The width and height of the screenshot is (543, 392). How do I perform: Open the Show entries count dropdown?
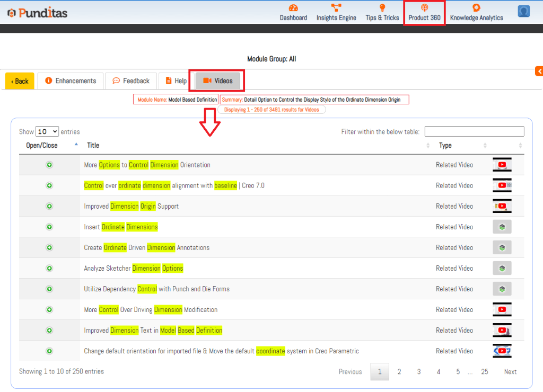click(x=47, y=131)
